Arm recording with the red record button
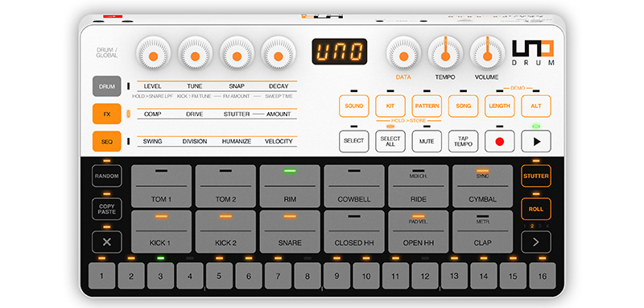 coord(499,141)
